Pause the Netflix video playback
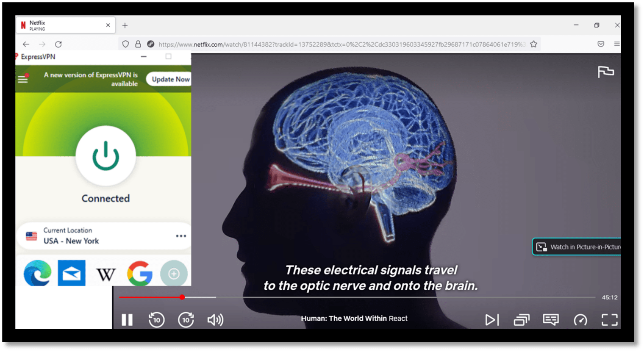644x352 pixels. [x=127, y=320]
